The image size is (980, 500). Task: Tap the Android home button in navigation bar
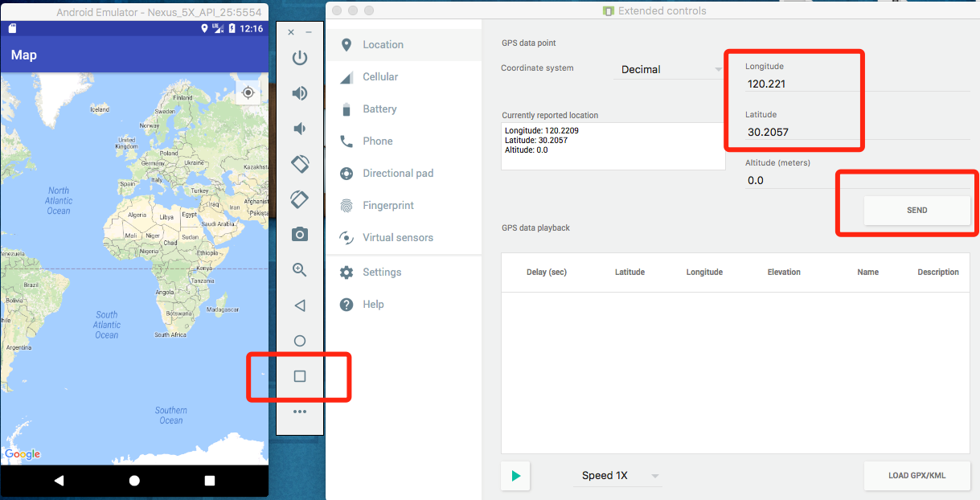[x=134, y=481]
